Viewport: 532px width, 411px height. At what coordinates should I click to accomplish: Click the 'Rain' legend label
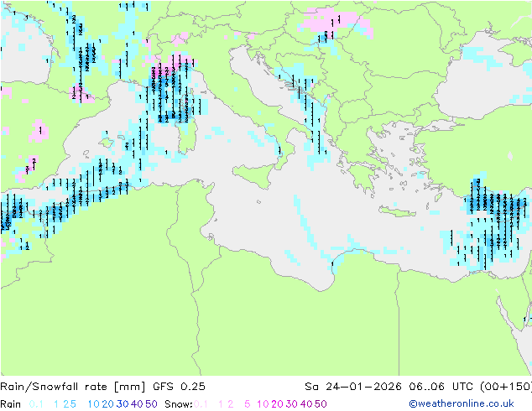11,404
